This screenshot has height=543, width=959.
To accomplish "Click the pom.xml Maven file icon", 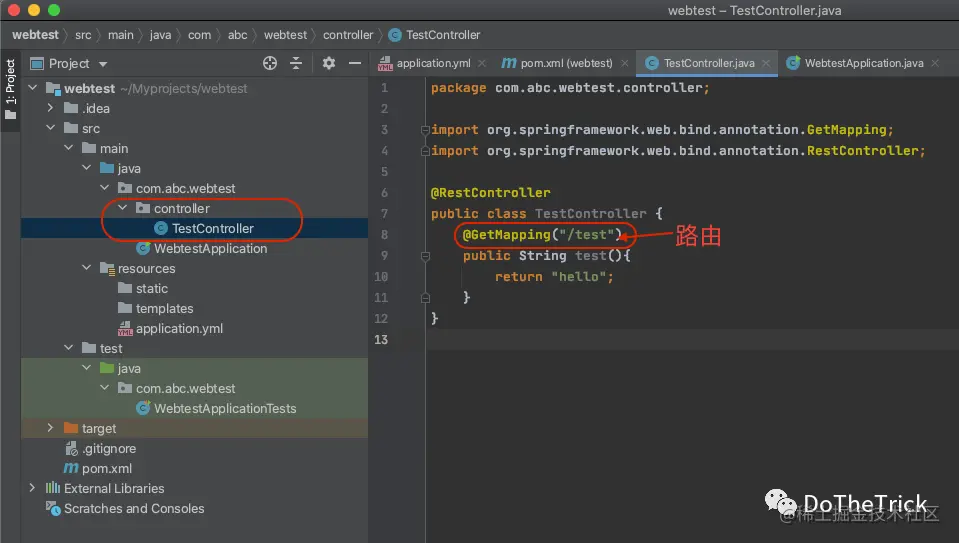I will click(x=71, y=468).
